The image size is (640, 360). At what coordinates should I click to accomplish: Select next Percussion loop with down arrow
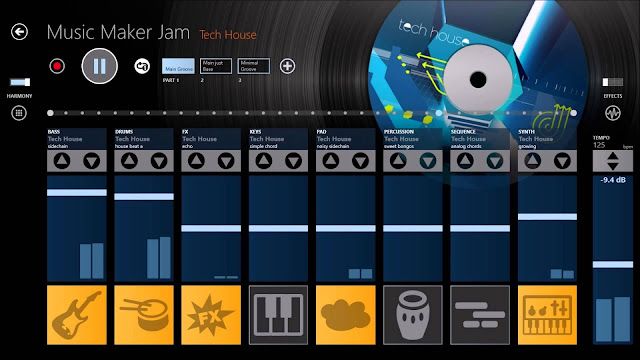click(428, 161)
